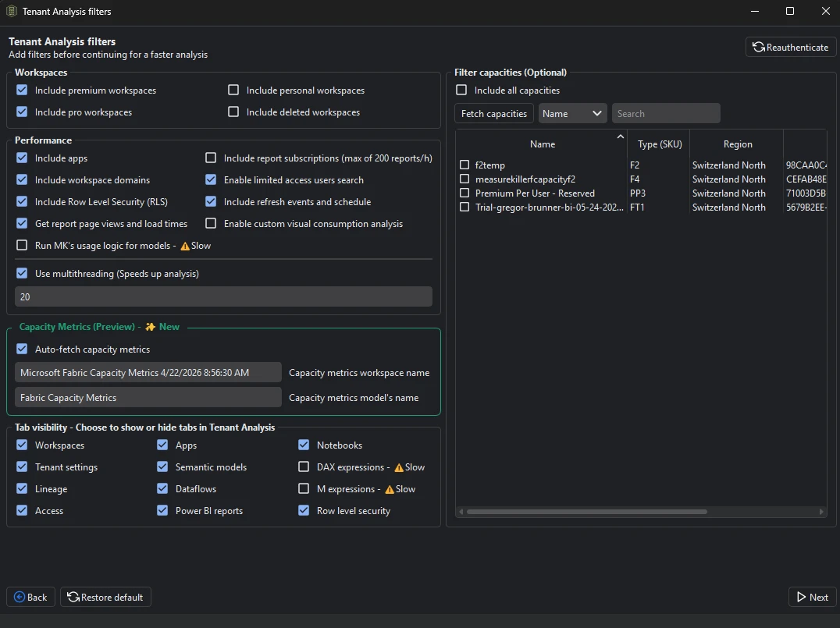840x628 pixels.
Task: Uncheck Include pro workspaces
Action: point(22,112)
